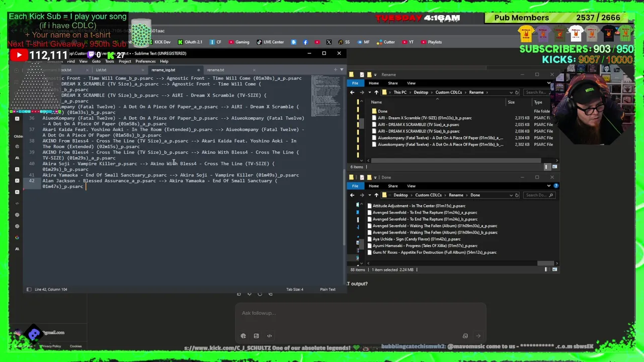Click the globe icon under followup box
Viewport: 644px width, 362px height.
coord(243,336)
